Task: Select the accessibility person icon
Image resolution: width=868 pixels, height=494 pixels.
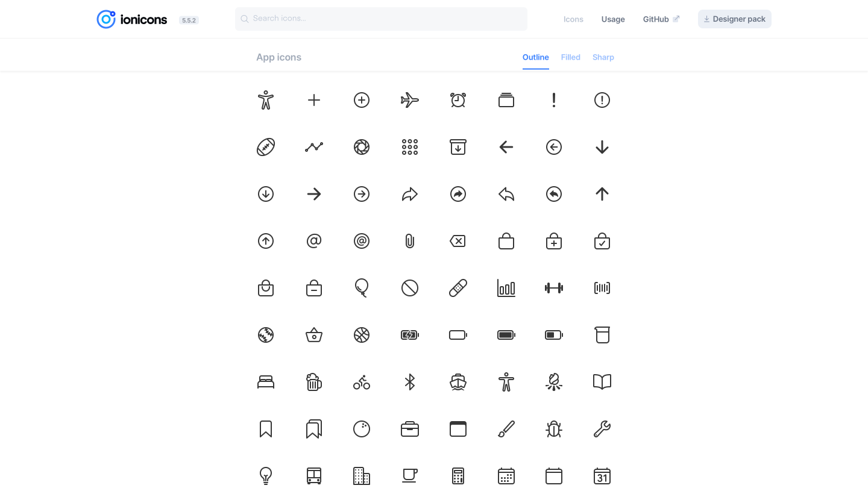Action: [266, 100]
